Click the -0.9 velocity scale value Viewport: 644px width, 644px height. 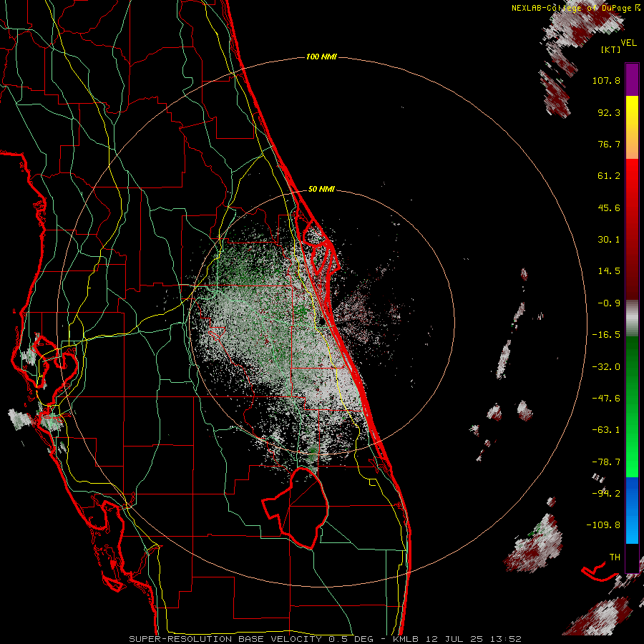point(609,303)
